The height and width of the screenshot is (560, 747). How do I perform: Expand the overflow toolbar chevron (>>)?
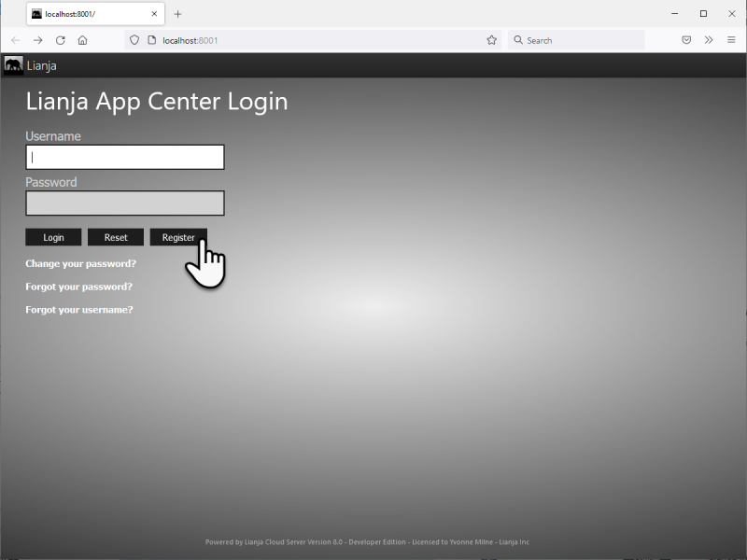point(710,39)
